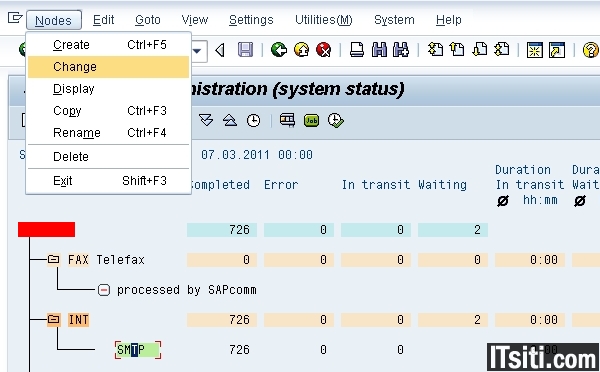The width and height of the screenshot is (600, 372).
Task: Click the INT row Waiting value 2
Action: 453,320
